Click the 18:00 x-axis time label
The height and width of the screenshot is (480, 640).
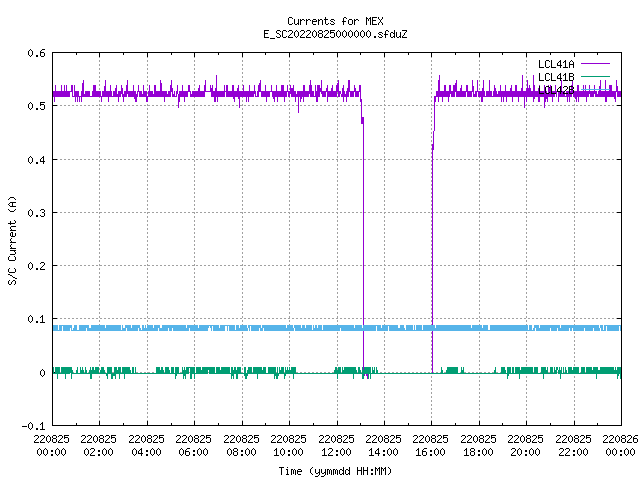tap(478, 452)
